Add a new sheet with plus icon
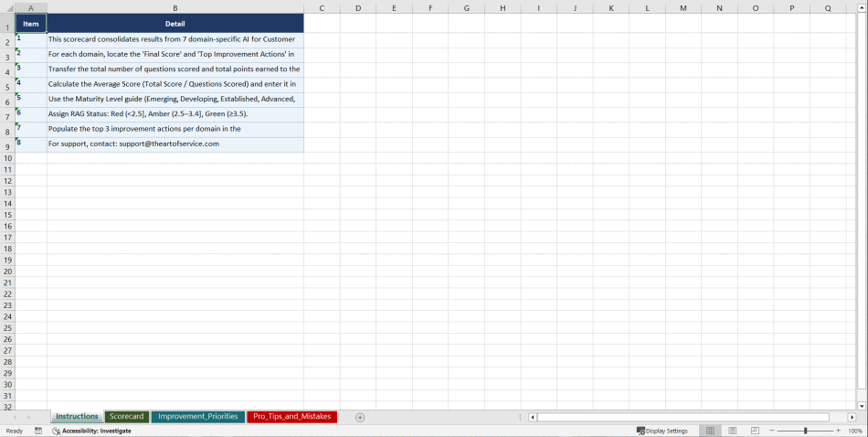Viewport: 868px width, 437px height. (360, 417)
